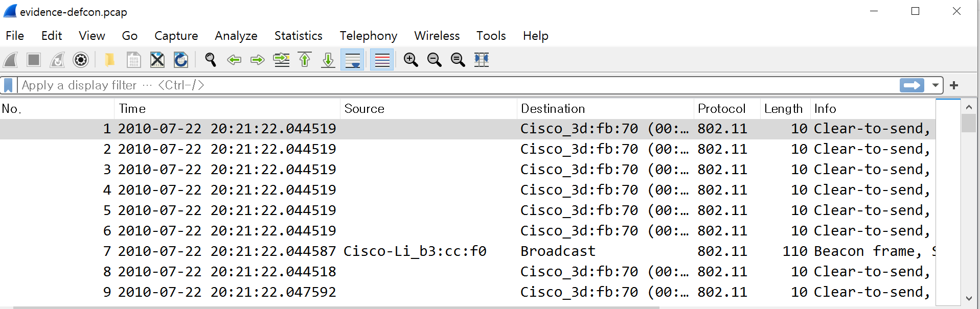Select packet 8 at 20:21:22.044518

[x=468, y=272]
